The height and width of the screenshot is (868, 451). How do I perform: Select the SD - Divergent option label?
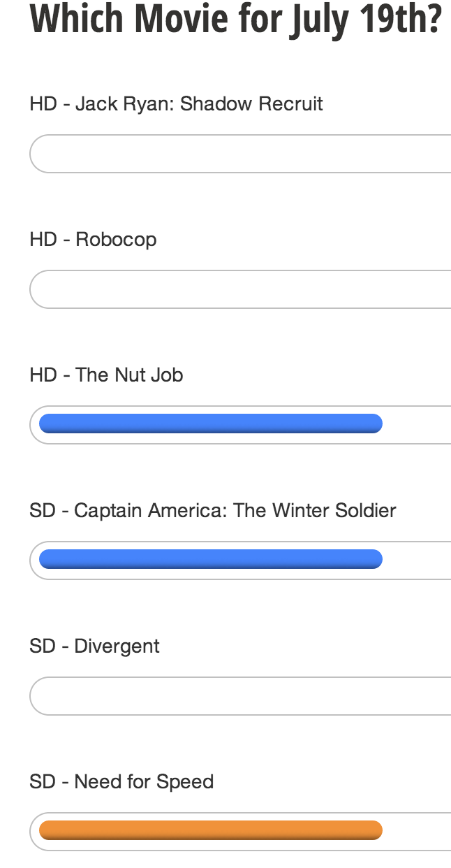(94, 646)
